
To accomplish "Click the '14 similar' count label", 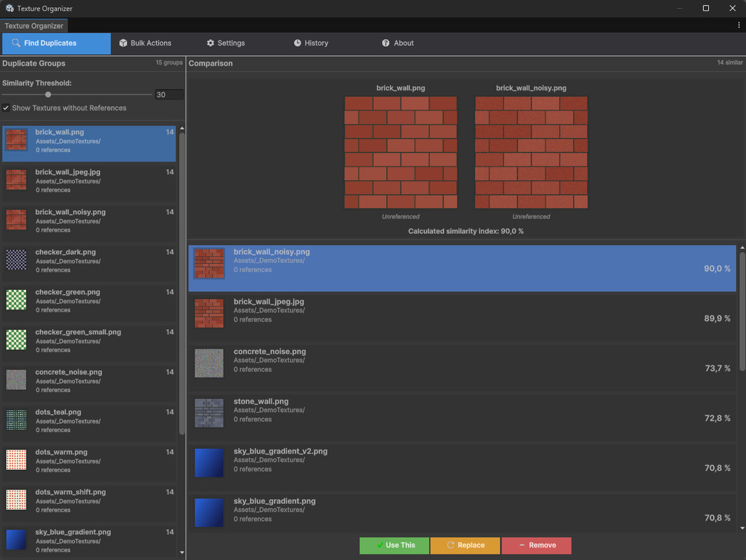I will [730, 63].
